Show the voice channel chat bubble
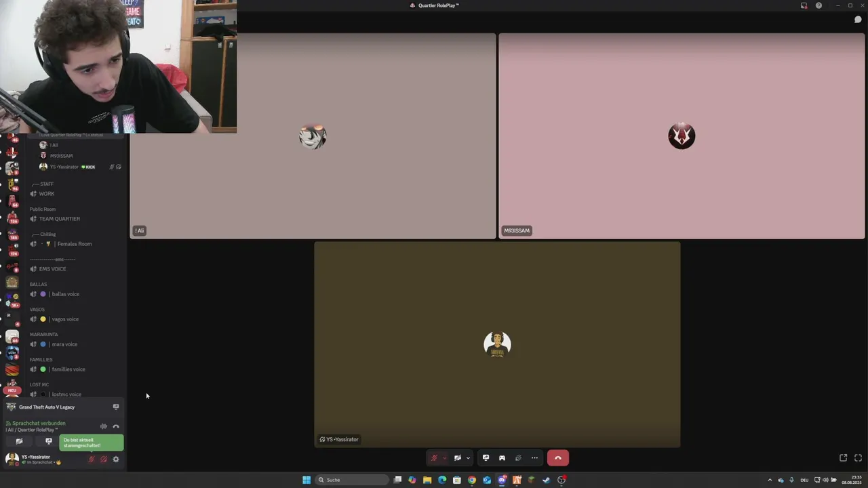 858,20
